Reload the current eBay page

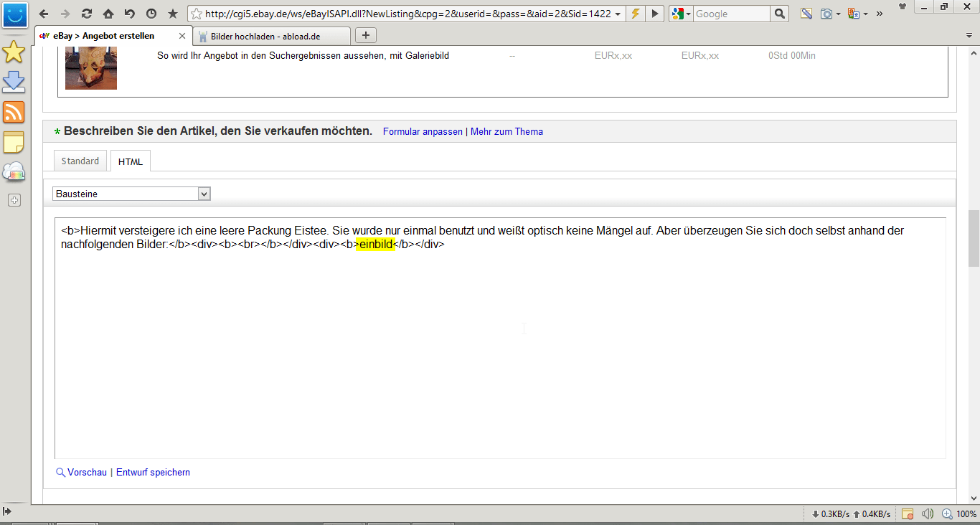pos(87,14)
